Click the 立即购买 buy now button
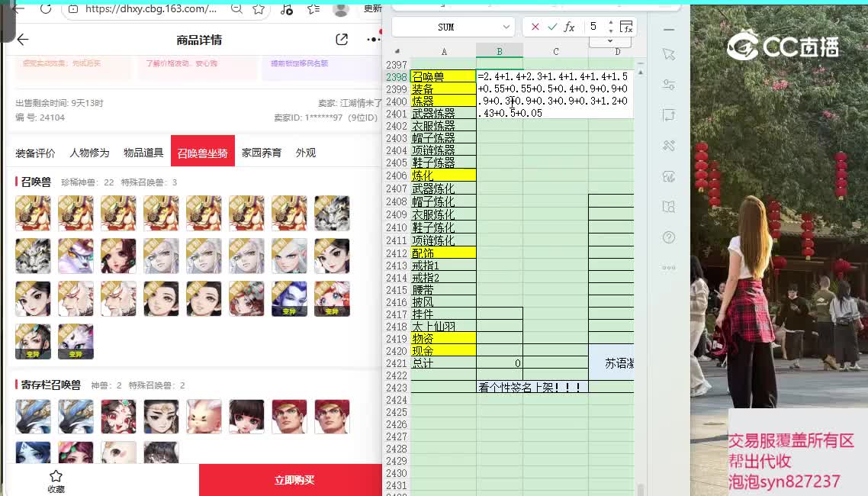Screen dimensions: 868x496 [294, 480]
